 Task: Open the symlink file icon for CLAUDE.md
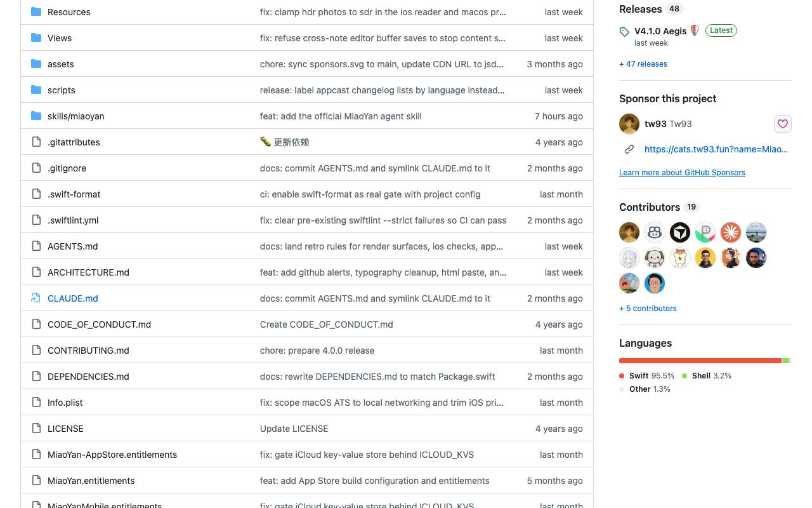(36, 298)
